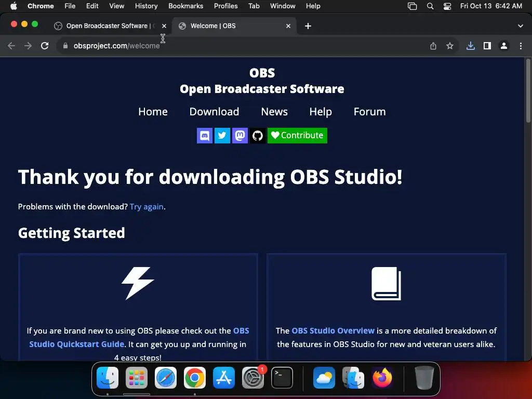
Task: Click the share page icon
Action: (x=433, y=46)
